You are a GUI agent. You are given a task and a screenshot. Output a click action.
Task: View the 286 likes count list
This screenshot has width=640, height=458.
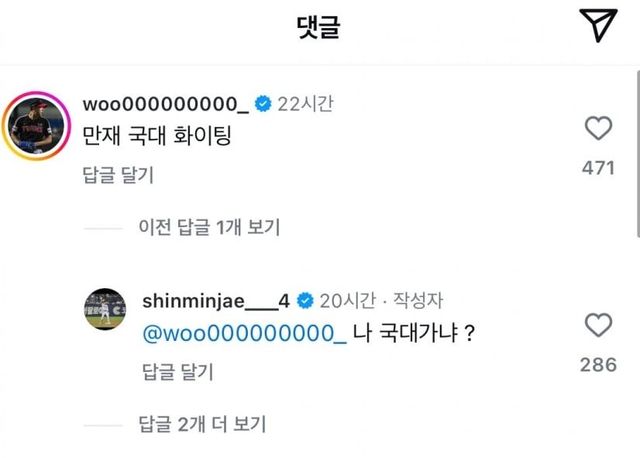tap(598, 365)
